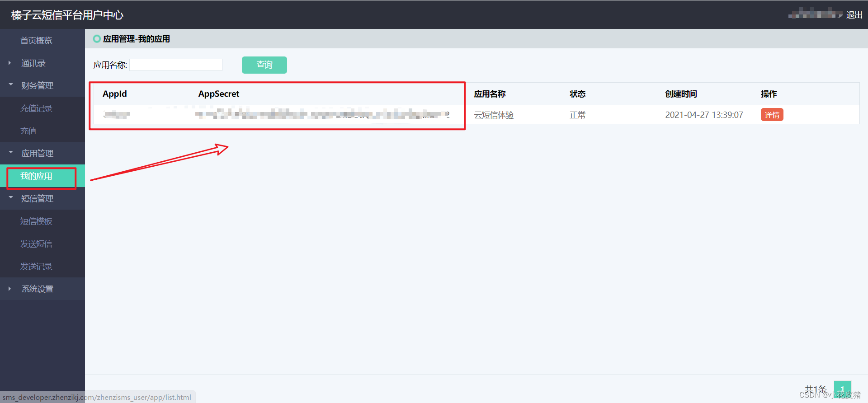Click the AppId column header
Viewport: 868px width, 403px height.
115,94
